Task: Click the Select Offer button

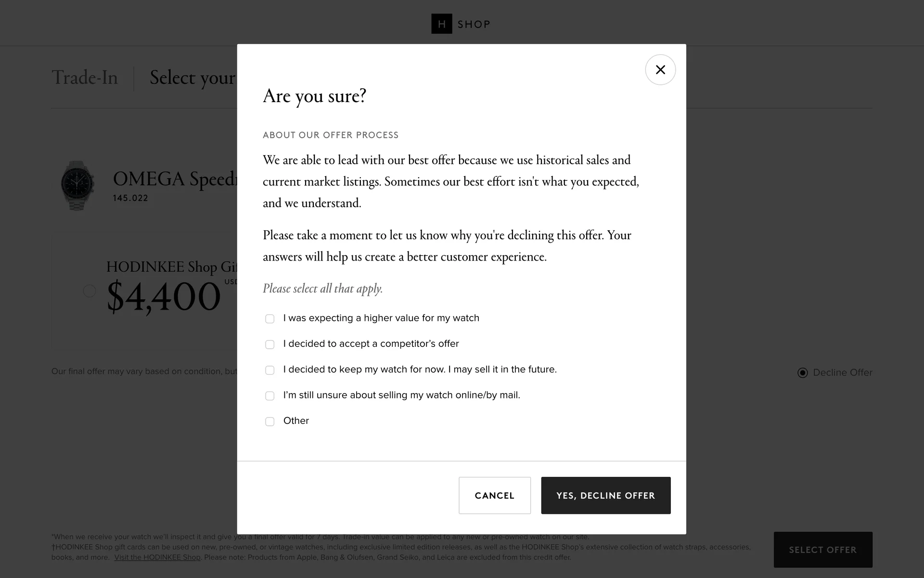Action: [822, 550]
